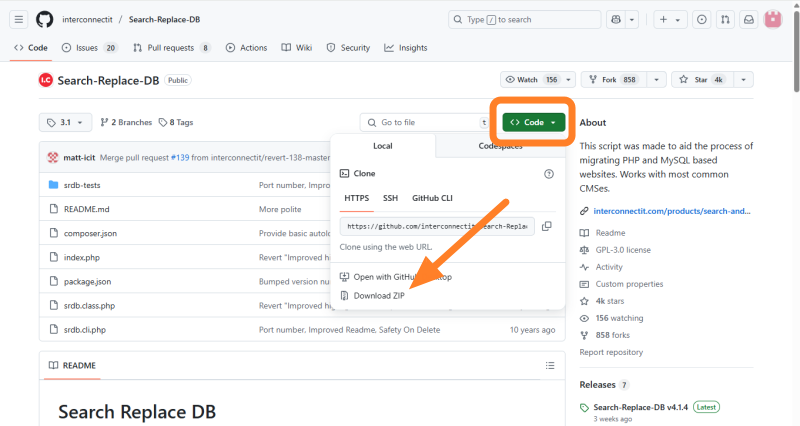Open the interconnectit owner link
This screenshot has width=800, height=426.
pos(87,19)
